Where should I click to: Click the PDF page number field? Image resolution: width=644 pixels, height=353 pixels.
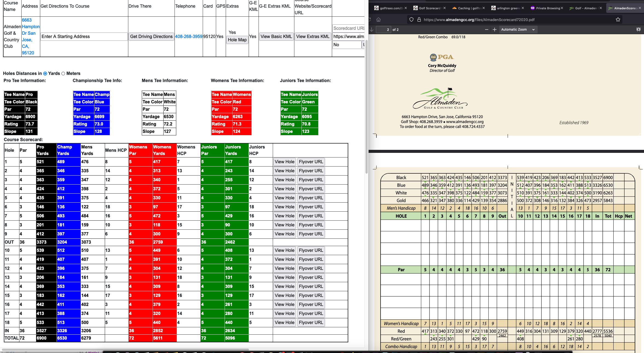coord(383,30)
